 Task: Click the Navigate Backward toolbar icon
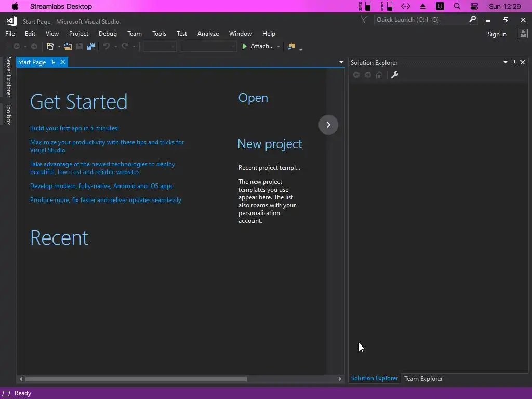[x=16, y=46]
